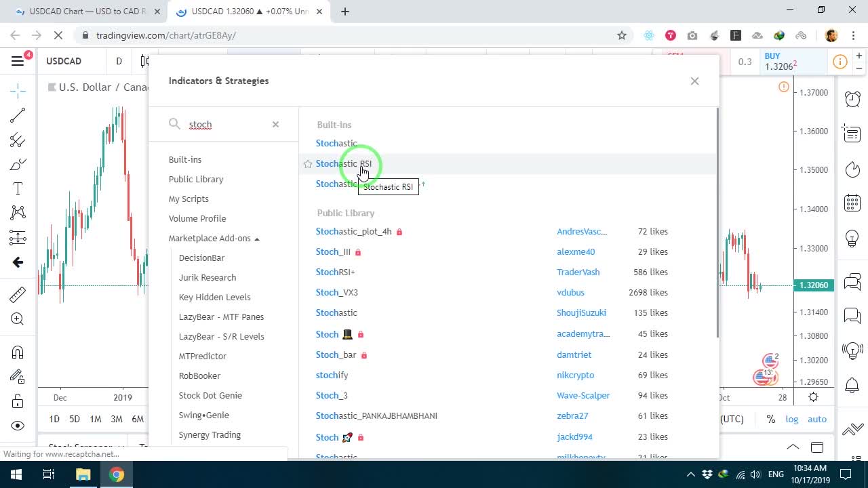This screenshot has height=488, width=868.
Task: Add the stochify script
Action: click(332, 375)
